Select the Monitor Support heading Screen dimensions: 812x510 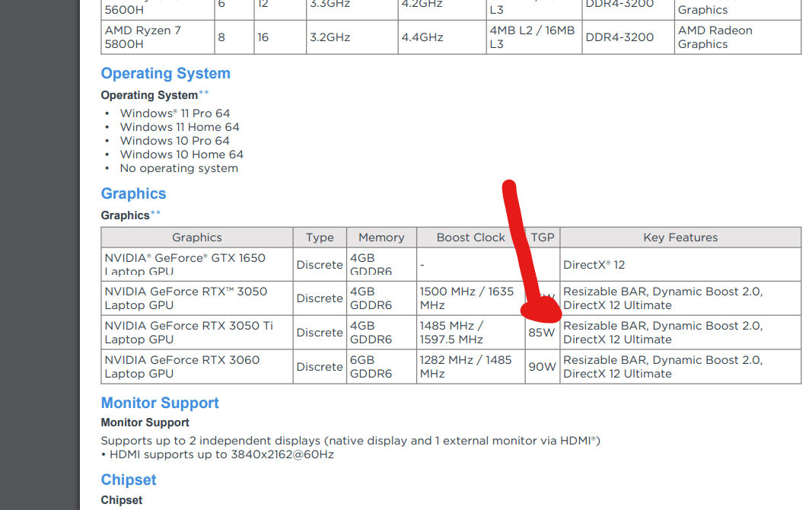pyautogui.click(x=160, y=403)
